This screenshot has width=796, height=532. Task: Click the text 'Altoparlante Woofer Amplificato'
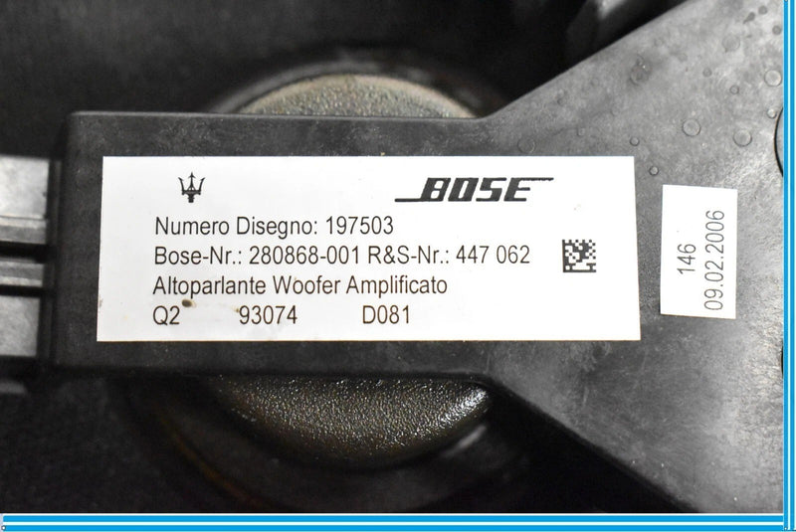[300, 285]
